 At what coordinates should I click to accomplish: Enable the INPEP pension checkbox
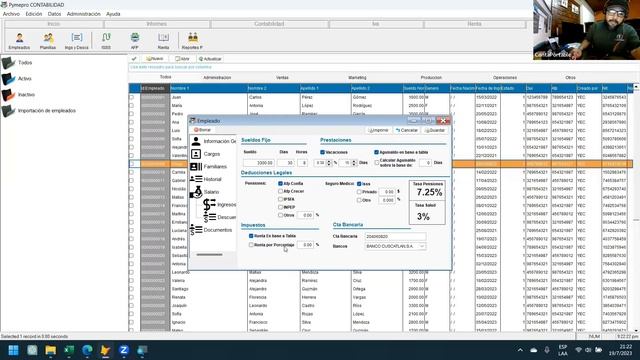[280, 207]
